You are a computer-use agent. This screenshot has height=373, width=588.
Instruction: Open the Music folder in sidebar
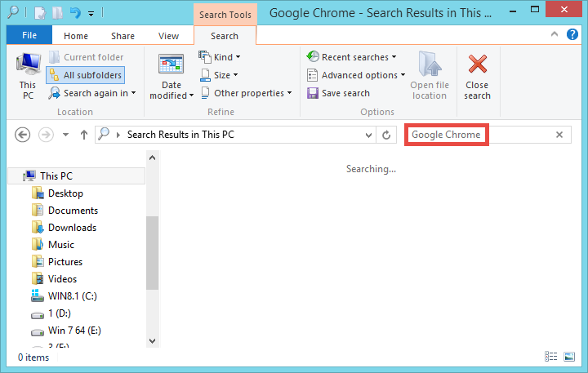pyautogui.click(x=53, y=245)
